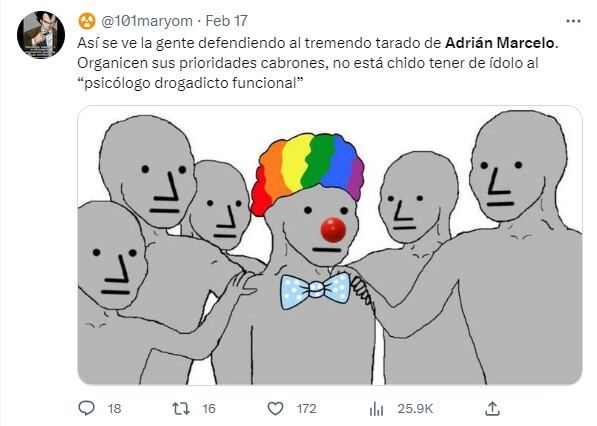Screen dimensions: 597x426
Task: Click the blue polka-dot bow tie
Action: [316, 291]
